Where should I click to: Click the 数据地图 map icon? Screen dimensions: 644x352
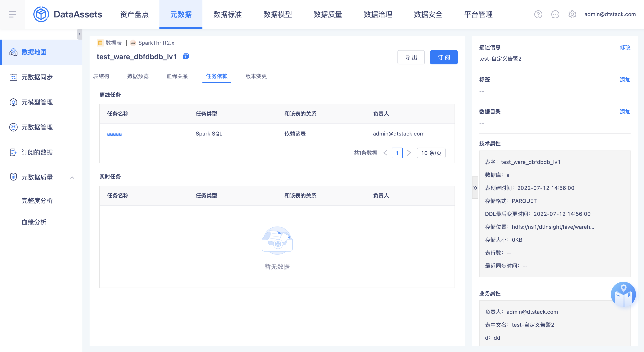coord(13,52)
